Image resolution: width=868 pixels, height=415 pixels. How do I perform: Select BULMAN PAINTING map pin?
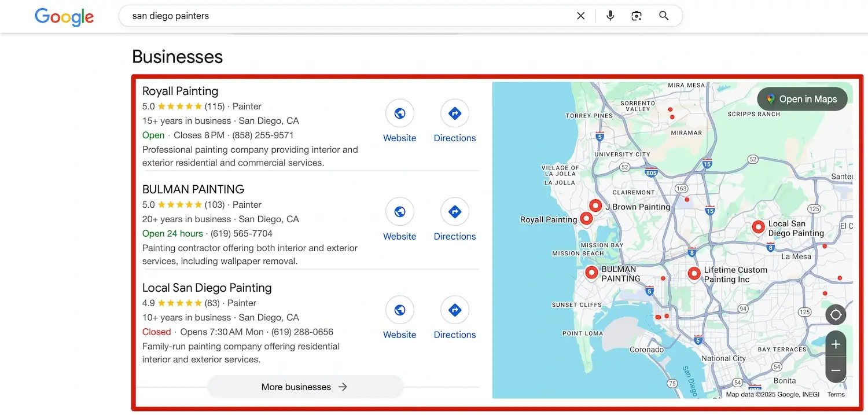click(591, 273)
